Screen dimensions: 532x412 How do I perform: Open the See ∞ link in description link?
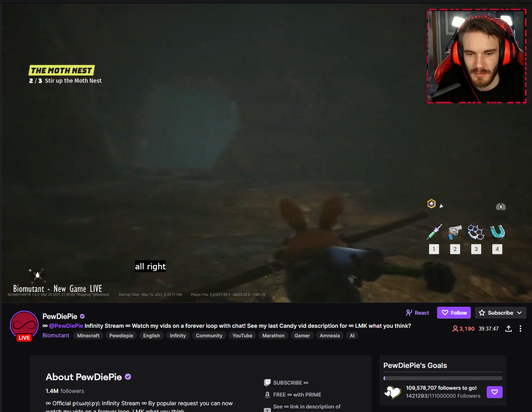pyautogui.click(x=307, y=406)
